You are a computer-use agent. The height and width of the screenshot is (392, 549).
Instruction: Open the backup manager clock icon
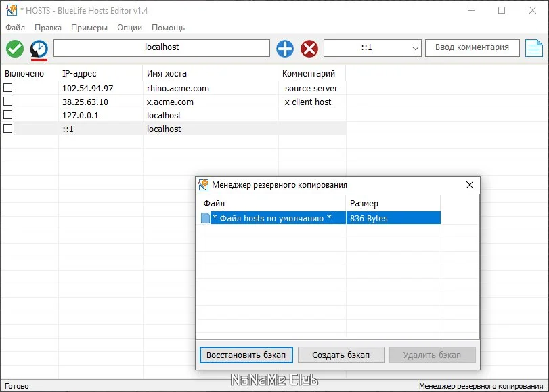point(39,49)
